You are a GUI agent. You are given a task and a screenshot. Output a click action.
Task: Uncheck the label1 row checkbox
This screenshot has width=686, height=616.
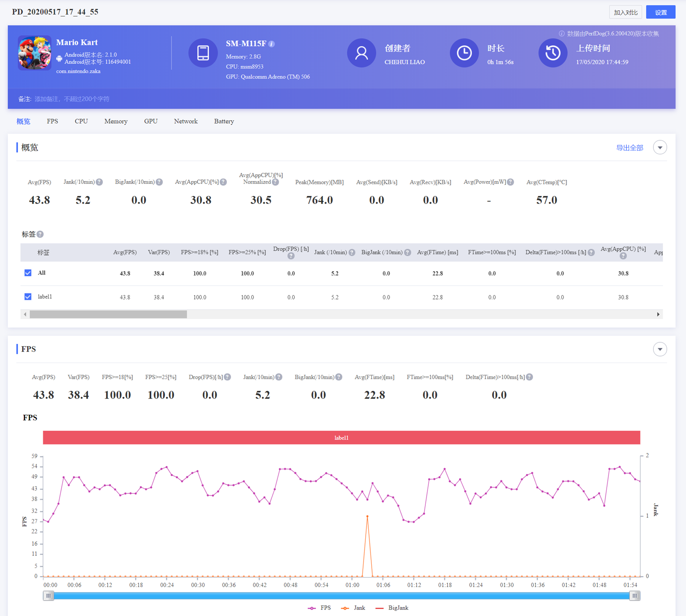[x=28, y=297]
